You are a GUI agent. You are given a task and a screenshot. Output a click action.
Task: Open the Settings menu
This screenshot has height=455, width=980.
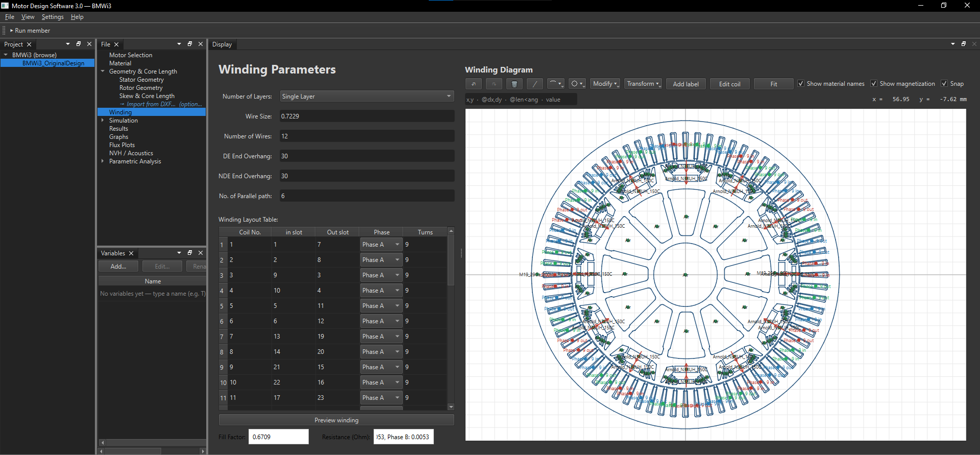click(53, 17)
